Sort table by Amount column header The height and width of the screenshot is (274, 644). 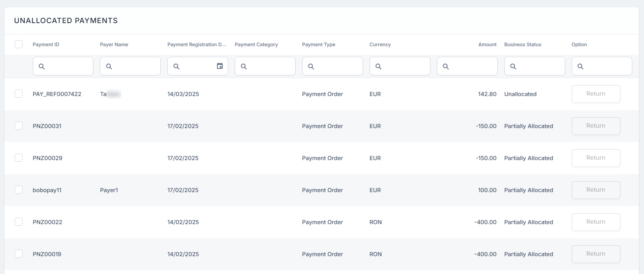tap(487, 45)
